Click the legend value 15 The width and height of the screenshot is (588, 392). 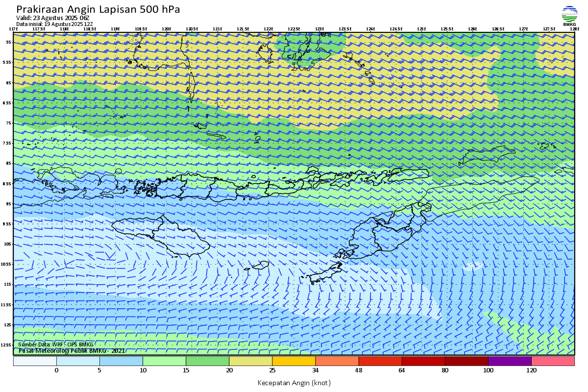pos(186,370)
